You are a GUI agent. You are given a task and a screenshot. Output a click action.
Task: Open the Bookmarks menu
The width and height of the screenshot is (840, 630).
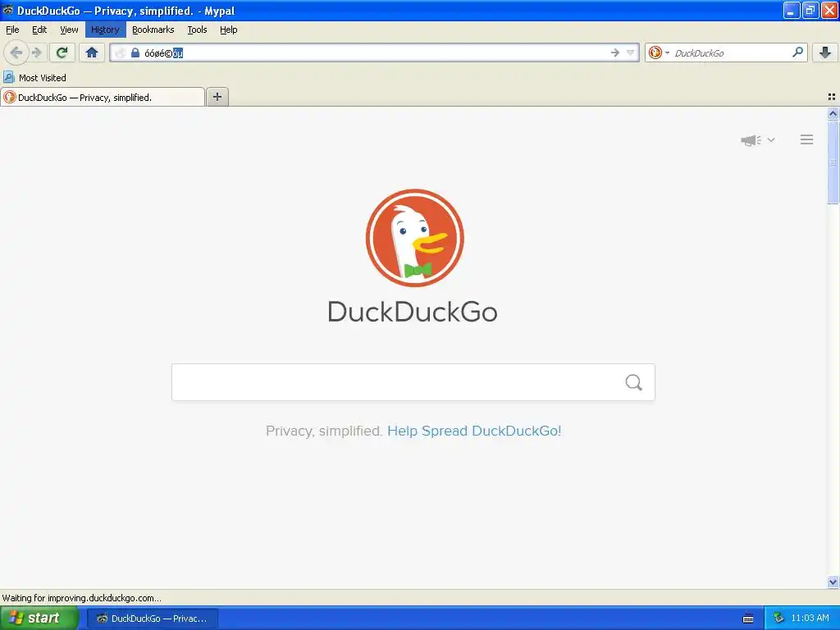pos(153,30)
